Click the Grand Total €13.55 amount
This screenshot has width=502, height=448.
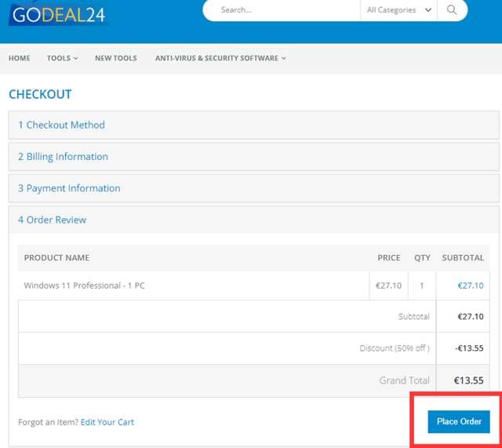pos(468,381)
